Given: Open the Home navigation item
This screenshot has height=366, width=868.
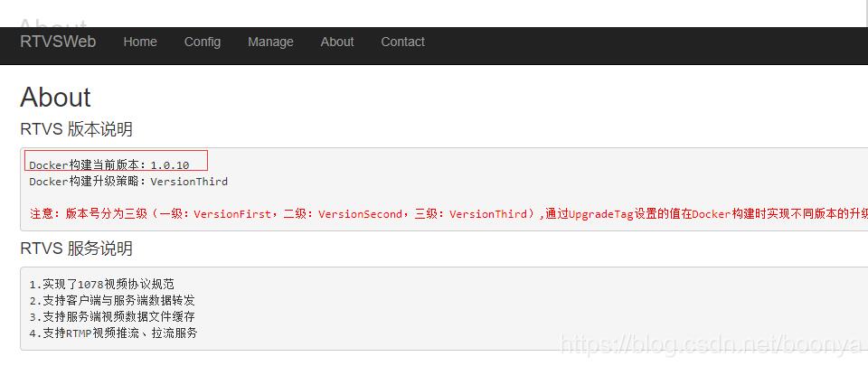Looking at the screenshot, I should [140, 42].
